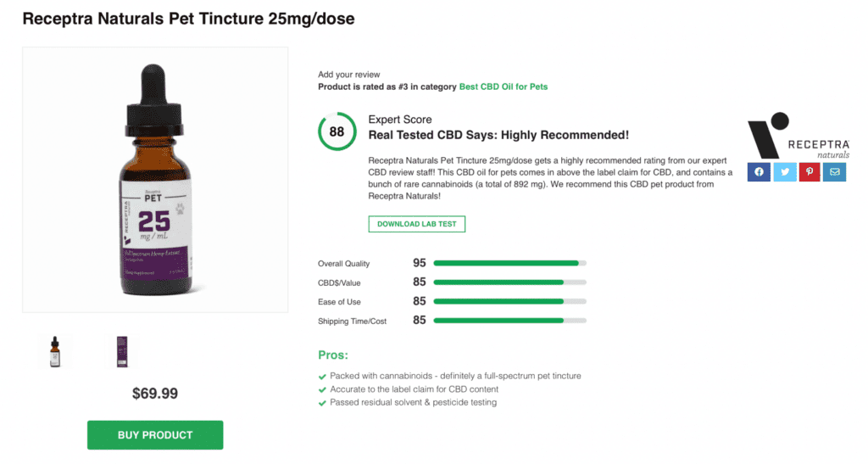Click the CBD$/Value rating bar
Viewport: 868px width, 464px height.
509,282
